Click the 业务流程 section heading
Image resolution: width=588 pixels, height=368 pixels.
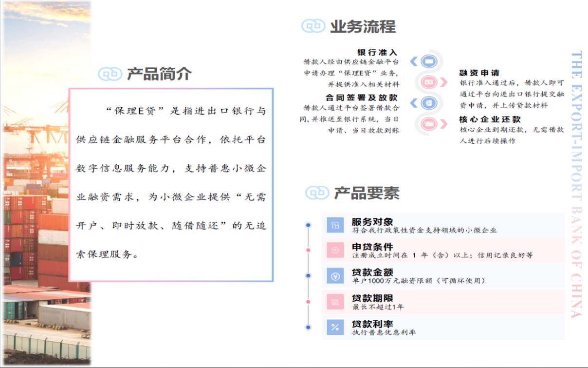pos(363,26)
